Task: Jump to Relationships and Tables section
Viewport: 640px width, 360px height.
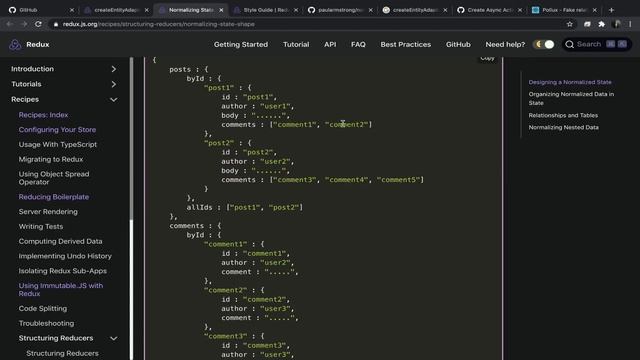Action: pos(563,116)
